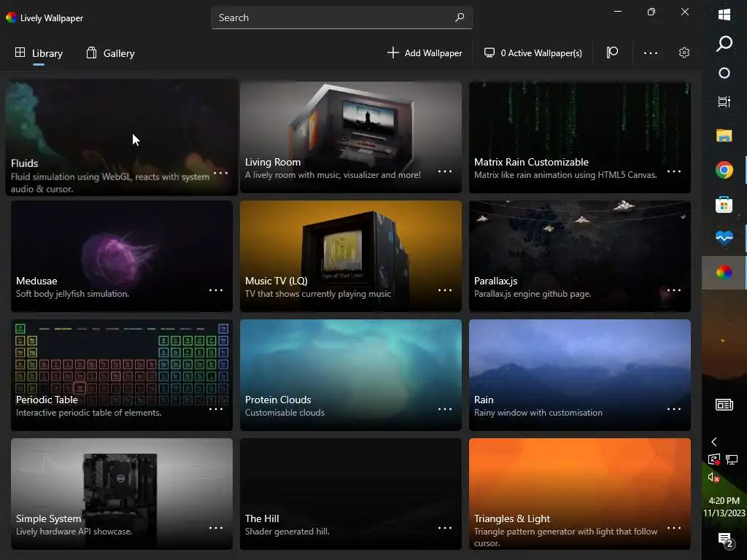Open more options for Music TV (LQ)
747x560 pixels.
[444, 290]
